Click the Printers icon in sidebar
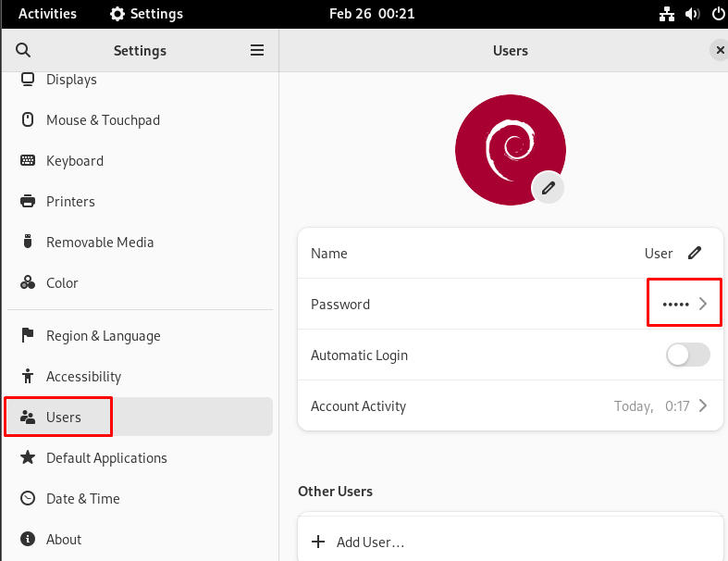Screen dimensions: 728x561 28,201
